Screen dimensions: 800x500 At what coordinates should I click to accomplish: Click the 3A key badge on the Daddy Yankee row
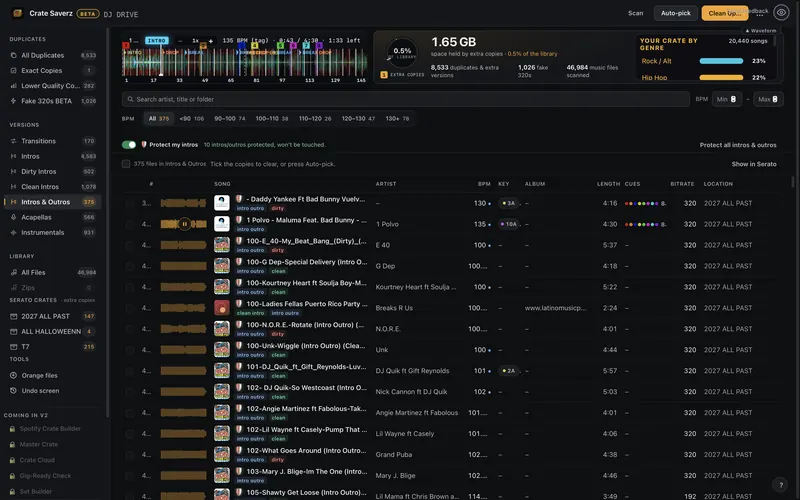click(509, 203)
